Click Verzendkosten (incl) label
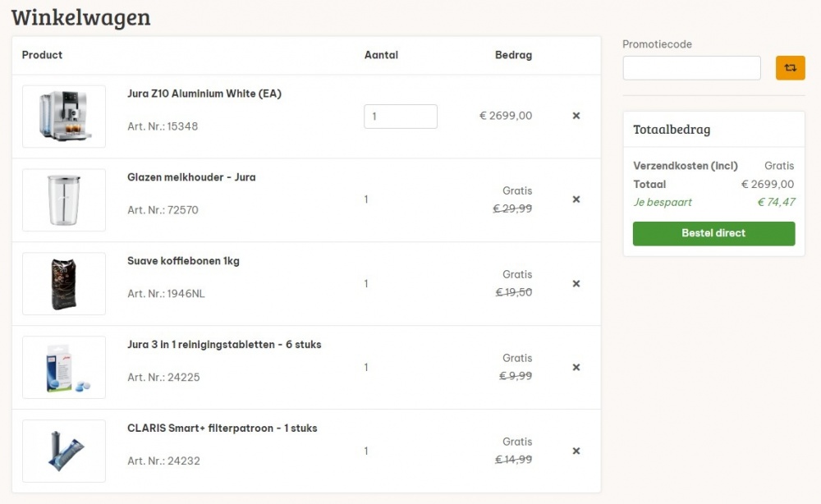 (686, 166)
